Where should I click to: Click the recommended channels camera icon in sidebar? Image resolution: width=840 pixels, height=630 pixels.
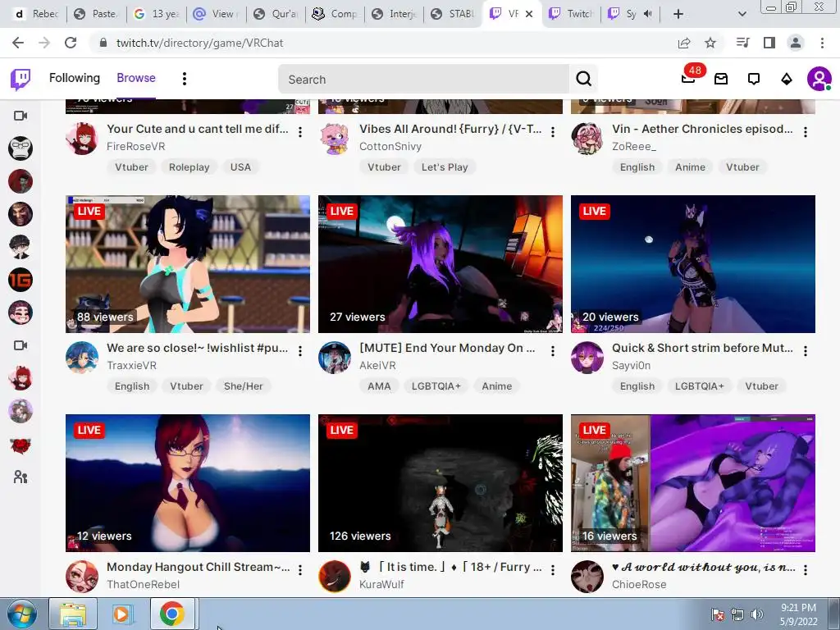coord(21,345)
